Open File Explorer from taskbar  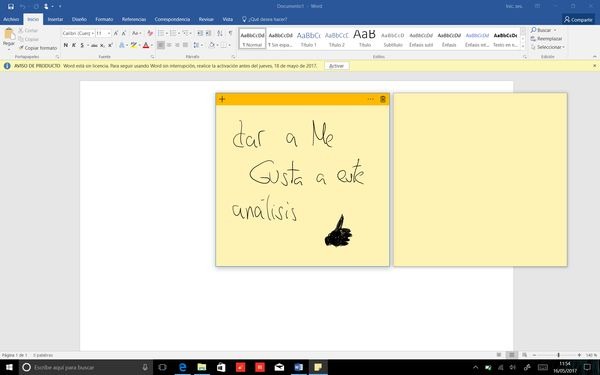click(202, 367)
